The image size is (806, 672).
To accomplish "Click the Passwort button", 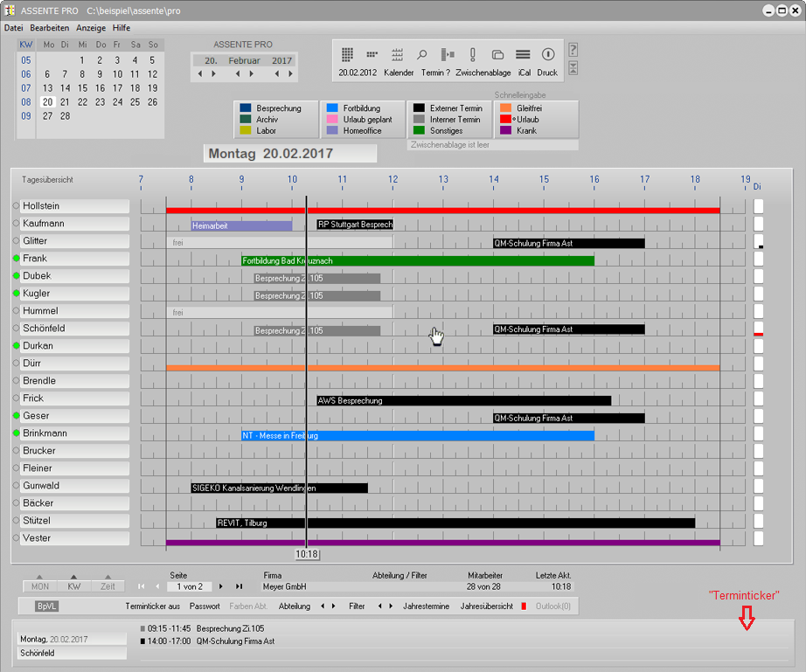I will coord(205,606).
